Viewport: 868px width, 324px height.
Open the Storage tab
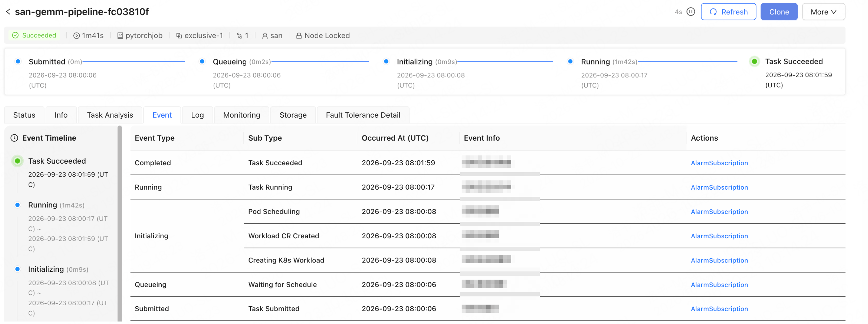(x=293, y=115)
